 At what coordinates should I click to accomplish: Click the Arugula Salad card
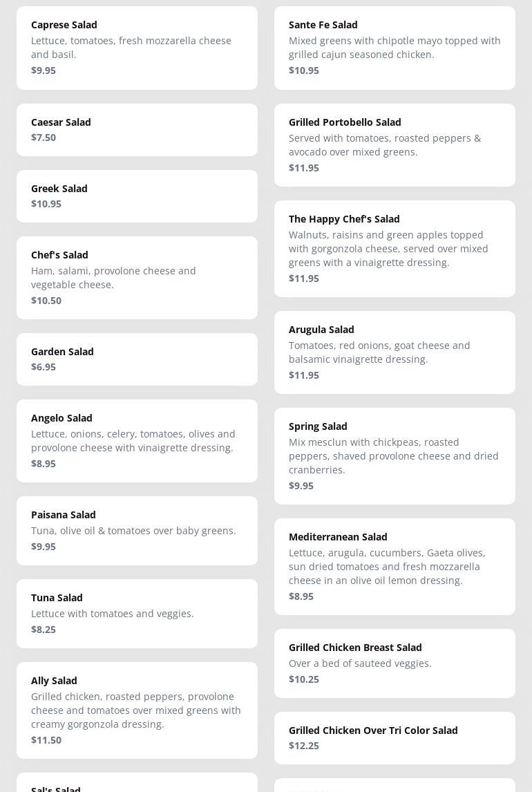[x=395, y=352]
